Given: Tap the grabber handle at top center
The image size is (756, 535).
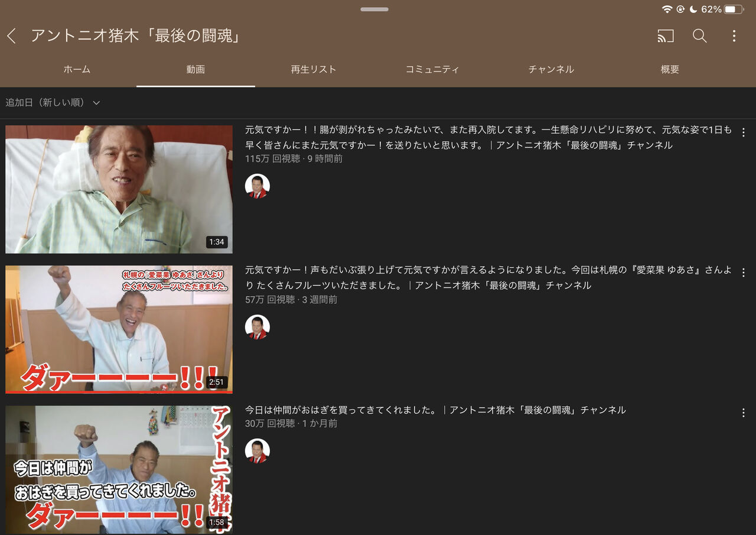Looking at the screenshot, I should (x=374, y=9).
